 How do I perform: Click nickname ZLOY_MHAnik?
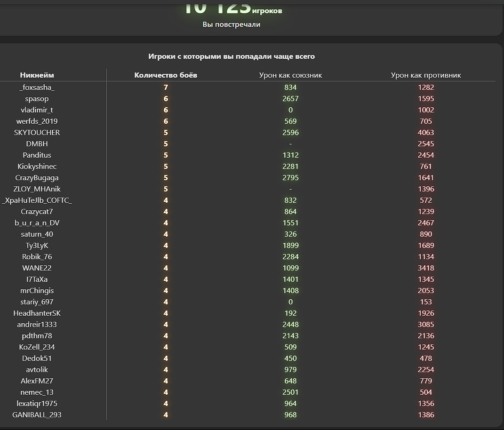(x=37, y=189)
